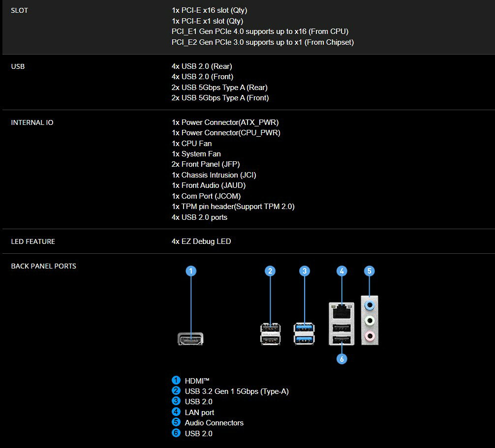Select the green audio jack
495x448 pixels.
point(370,321)
